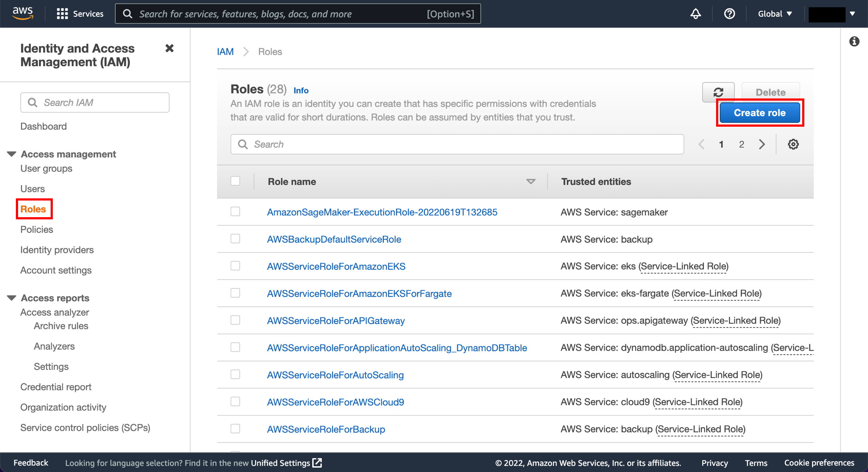Click IAM breadcrumb link
The image size is (868, 472).
click(x=225, y=52)
